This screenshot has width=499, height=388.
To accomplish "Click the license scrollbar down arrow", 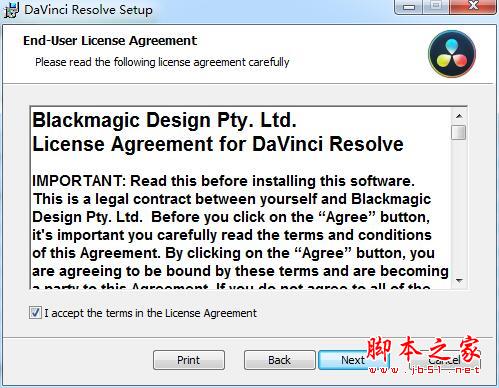I will [x=459, y=281].
